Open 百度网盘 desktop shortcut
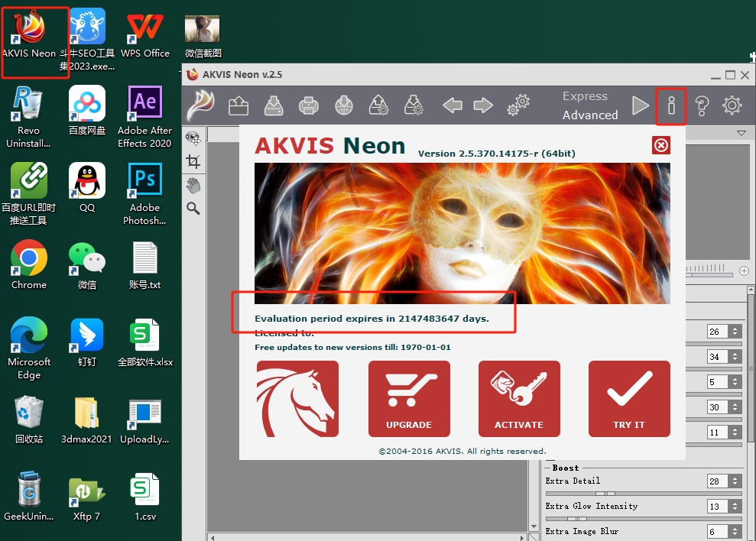The height and width of the screenshot is (541, 756). pos(87,110)
